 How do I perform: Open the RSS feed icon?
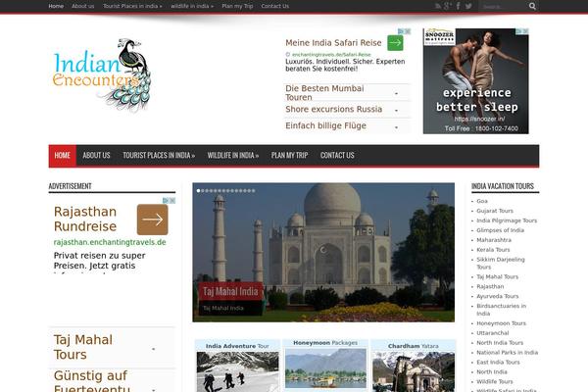(438, 6)
